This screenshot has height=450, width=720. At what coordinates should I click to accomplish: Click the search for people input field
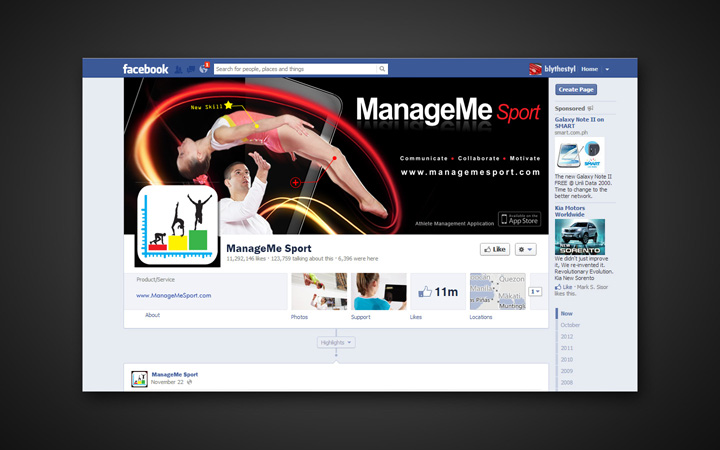pyautogui.click(x=295, y=69)
